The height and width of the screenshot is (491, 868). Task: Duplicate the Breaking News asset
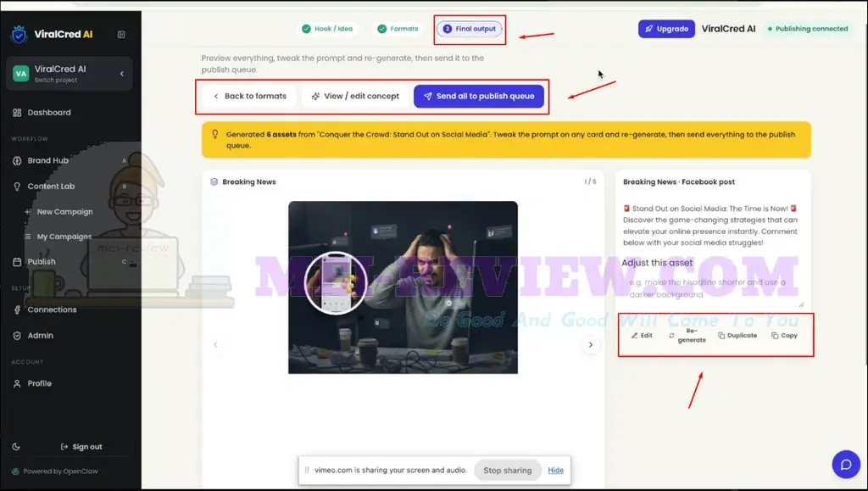737,336
